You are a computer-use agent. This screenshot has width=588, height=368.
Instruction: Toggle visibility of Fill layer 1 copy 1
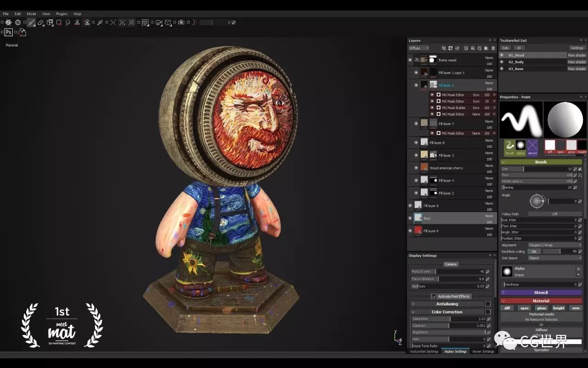416,72
